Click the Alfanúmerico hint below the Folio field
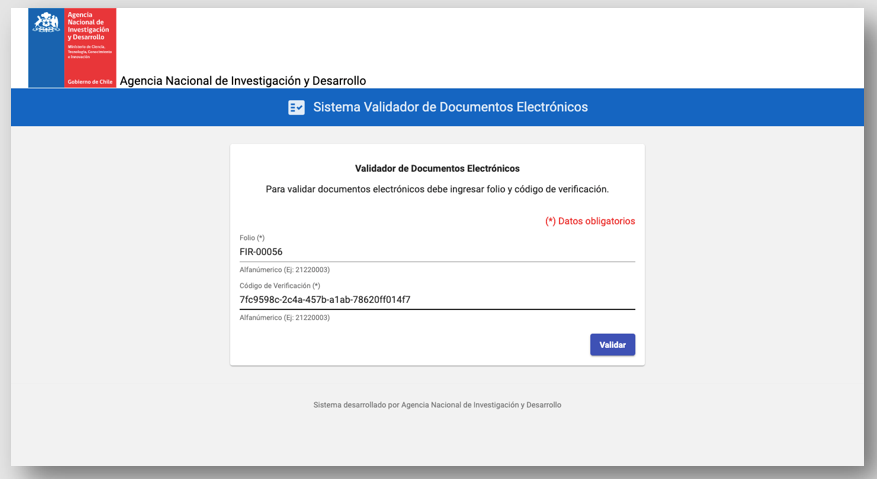Screen dimensions: 877x479 285,270
